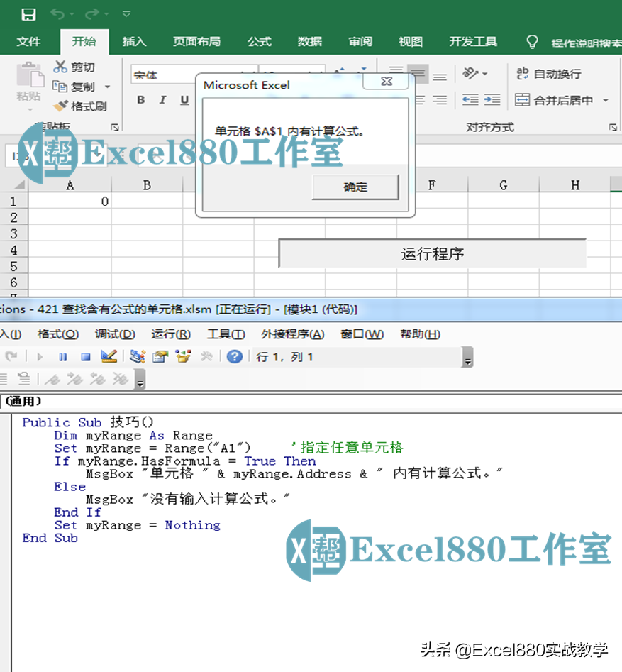Open the 运行(R) menu

(x=171, y=334)
